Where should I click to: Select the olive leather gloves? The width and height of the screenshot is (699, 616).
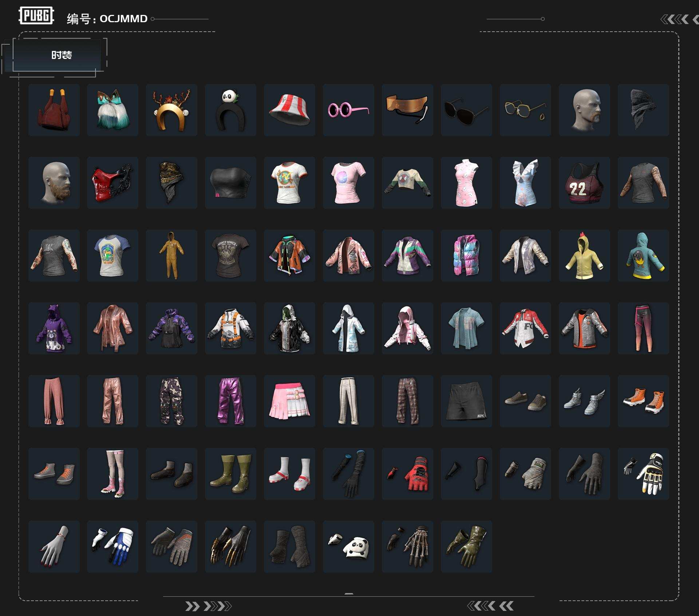click(x=467, y=547)
